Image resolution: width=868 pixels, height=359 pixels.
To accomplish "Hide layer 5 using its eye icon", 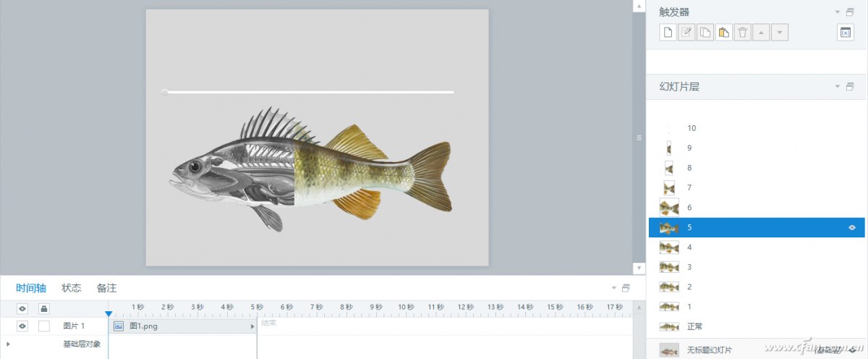I will [852, 227].
